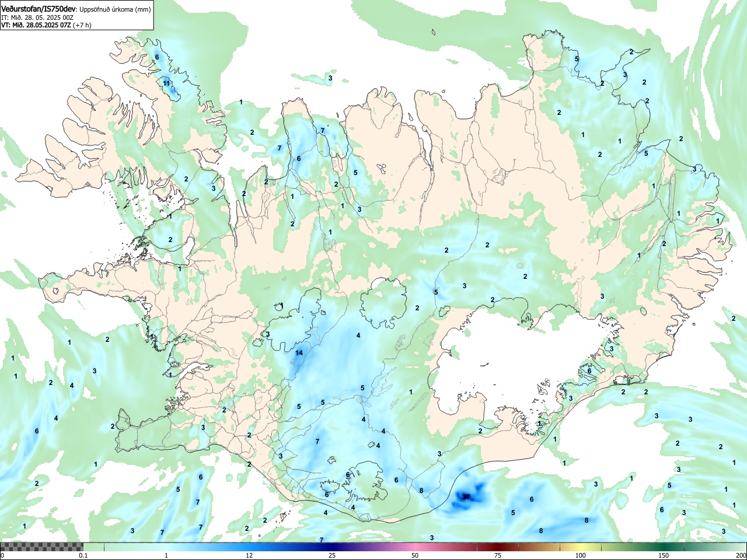
Task: Click the 11 mm precipitation value
Action: (x=166, y=83)
